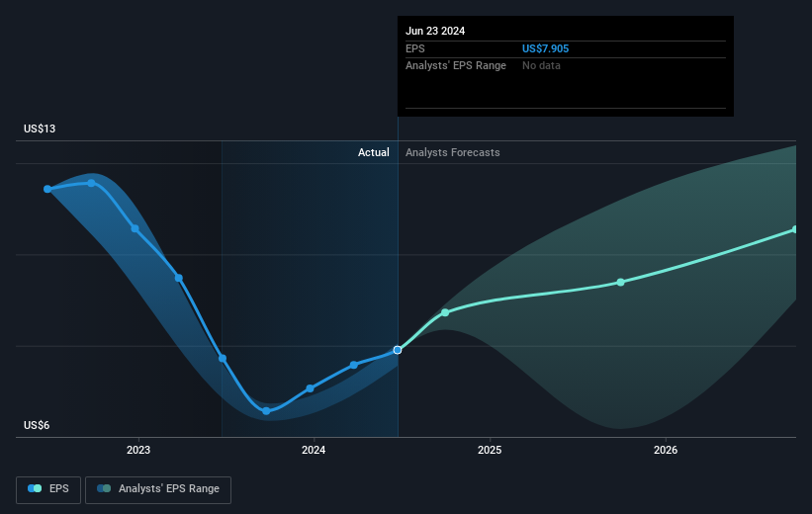Click the 2024 x-axis label
Image resolution: width=812 pixels, height=514 pixels.
(314, 450)
